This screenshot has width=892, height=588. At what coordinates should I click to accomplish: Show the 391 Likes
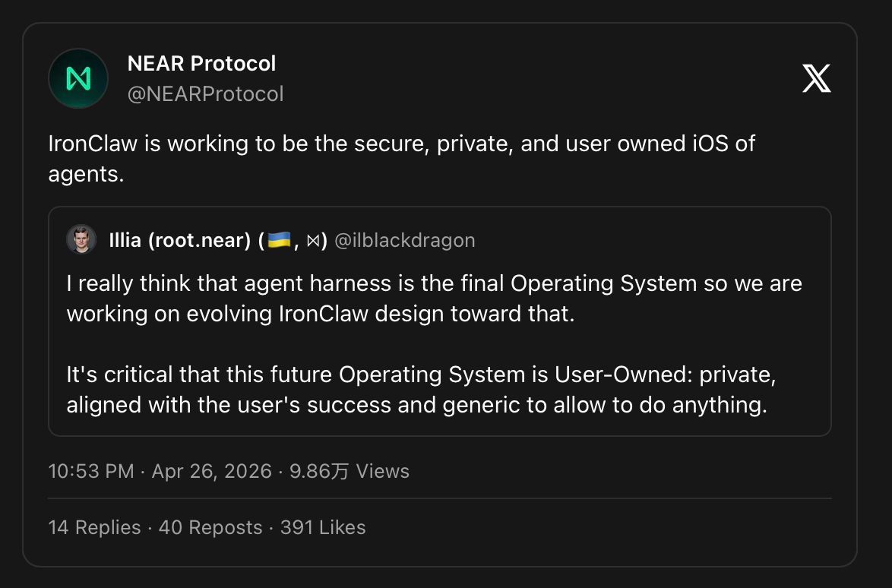(x=323, y=527)
